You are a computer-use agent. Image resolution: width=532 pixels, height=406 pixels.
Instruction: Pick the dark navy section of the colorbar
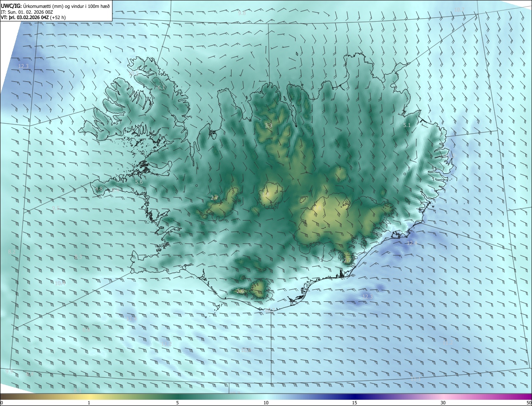point(355,396)
